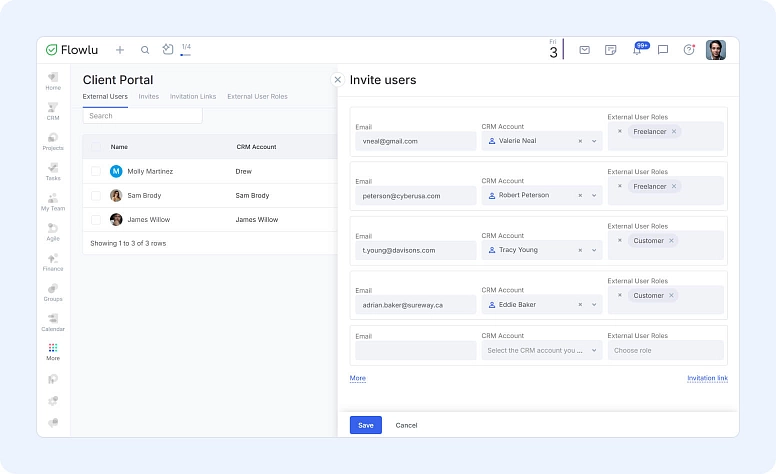Viewport: 776px width, 474px height.
Task: Click the Invitation link
Action: [707, 379]
